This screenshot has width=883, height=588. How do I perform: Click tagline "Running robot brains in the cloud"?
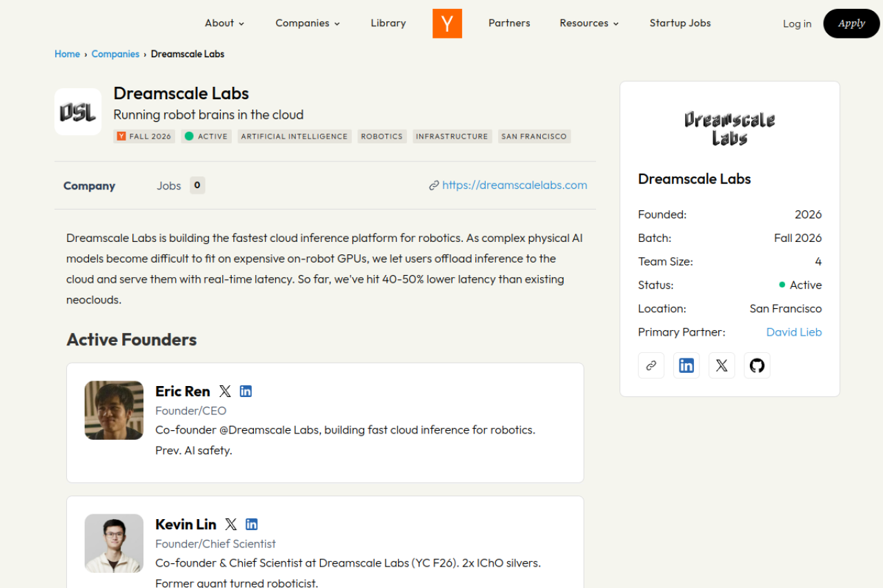[x=208, y=115]
